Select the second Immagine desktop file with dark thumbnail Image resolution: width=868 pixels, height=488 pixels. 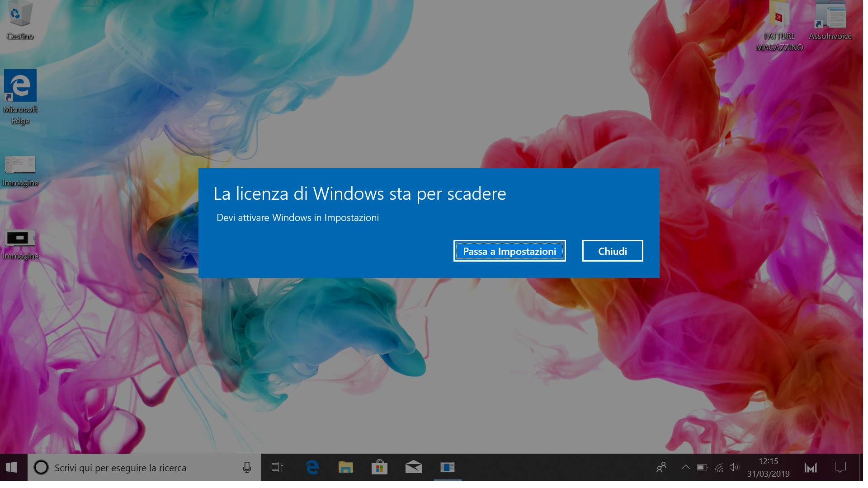20,244
